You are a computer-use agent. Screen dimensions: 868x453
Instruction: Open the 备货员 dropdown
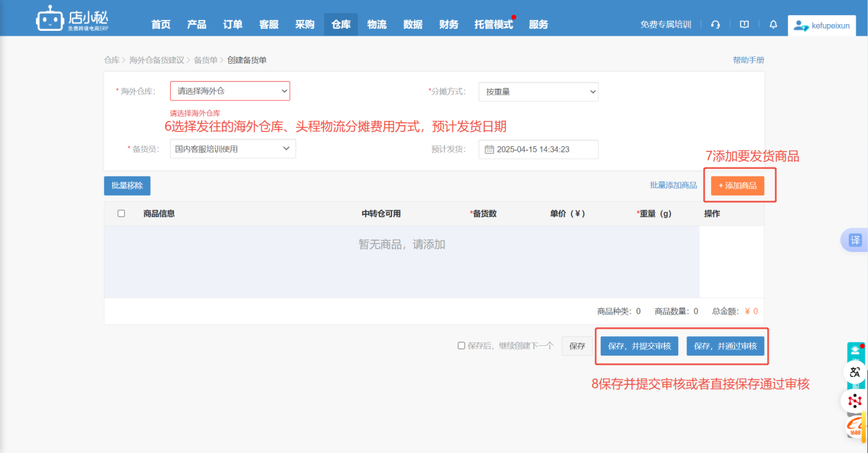pos(232,149)
